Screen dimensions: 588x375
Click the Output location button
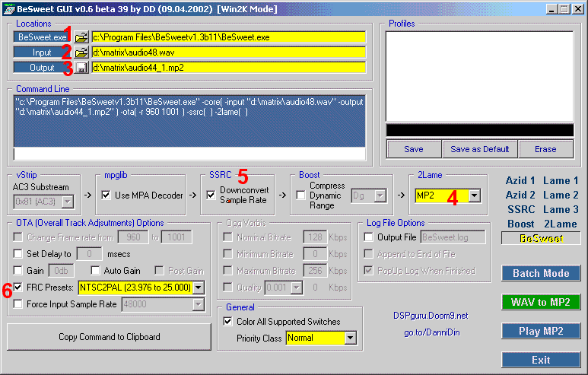pyautogui.click(x=42, y=68)
